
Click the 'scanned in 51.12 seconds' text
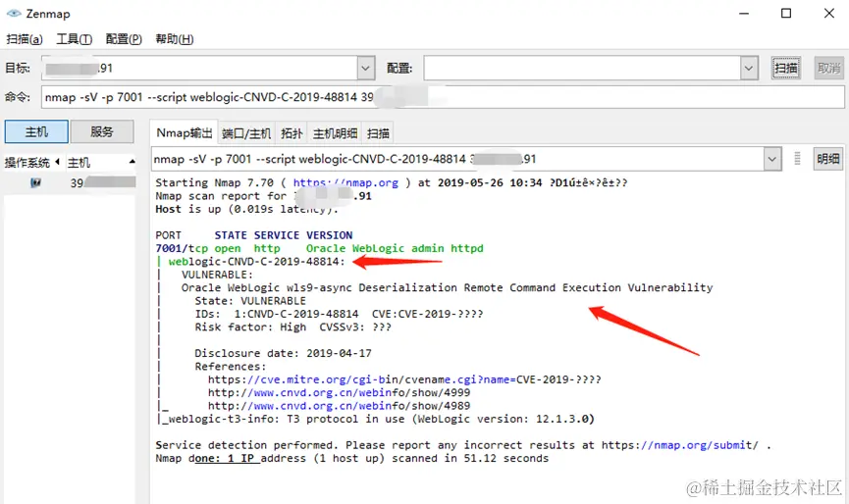coord(470,459)
